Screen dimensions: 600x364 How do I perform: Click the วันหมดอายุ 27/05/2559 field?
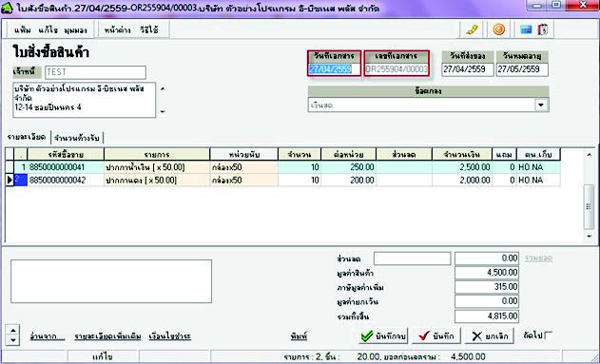[x=522, y=69]
